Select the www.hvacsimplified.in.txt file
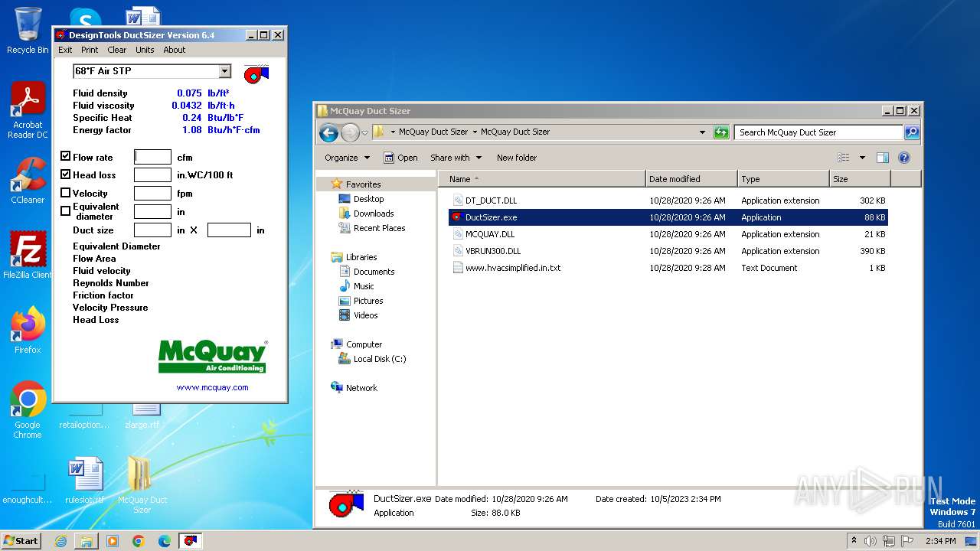 668,268
